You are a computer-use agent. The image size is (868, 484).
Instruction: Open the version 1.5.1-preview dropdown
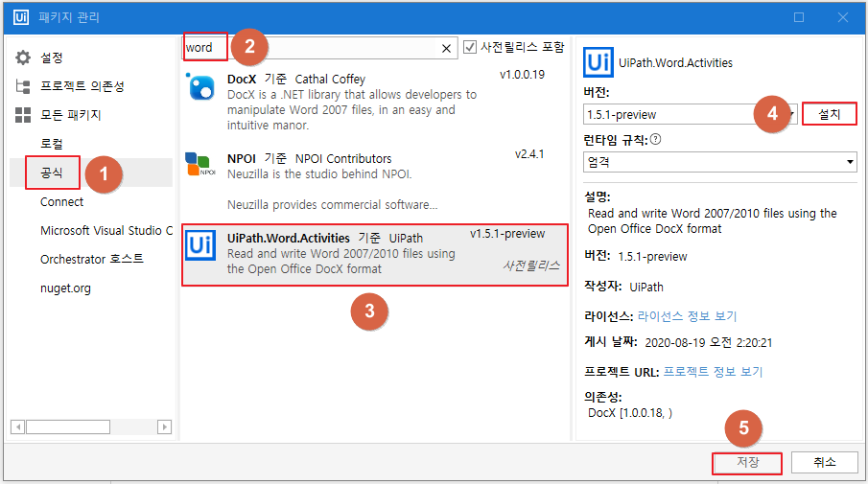coord(691,114)
